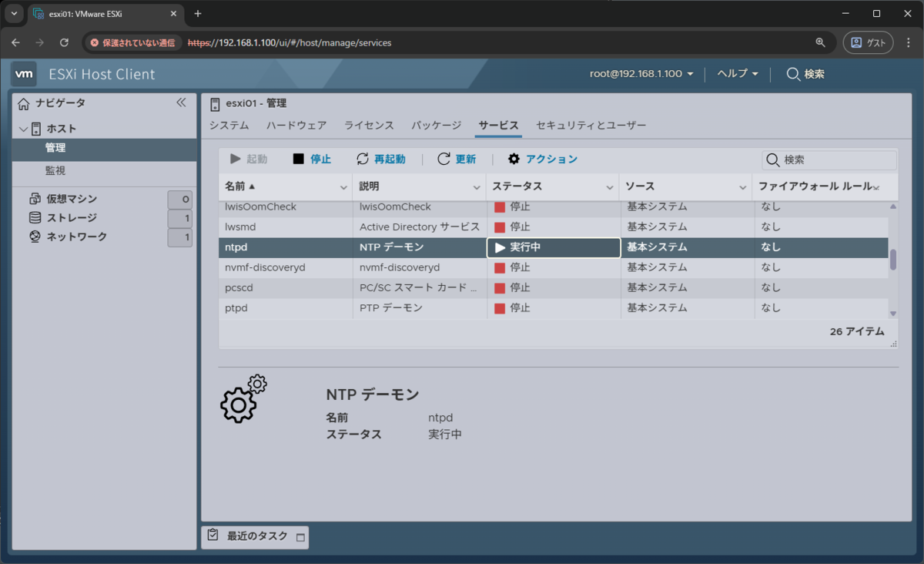The width and height of the screenshot is (924, 564).
Task: Click browser reload icon
Action: (64, 42)
